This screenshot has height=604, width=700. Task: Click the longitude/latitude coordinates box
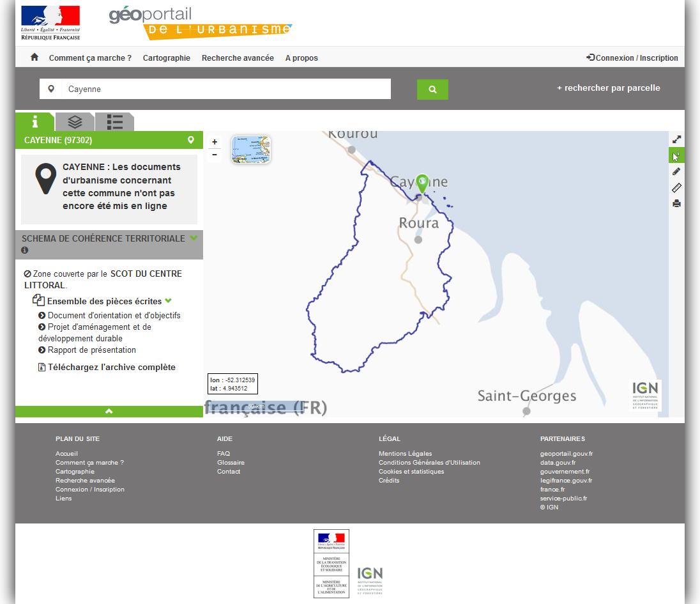pyautogui.click(x=232, y=383)
